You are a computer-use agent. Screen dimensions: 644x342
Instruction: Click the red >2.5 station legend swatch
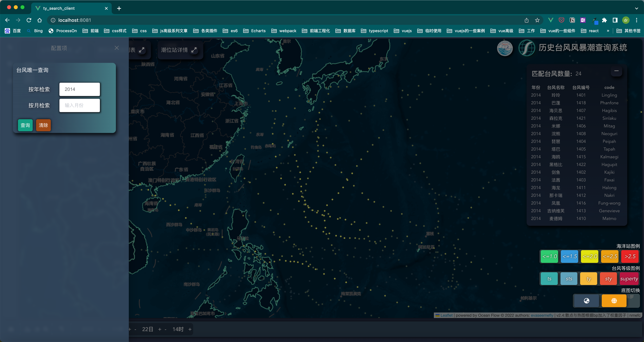(630, 256)
